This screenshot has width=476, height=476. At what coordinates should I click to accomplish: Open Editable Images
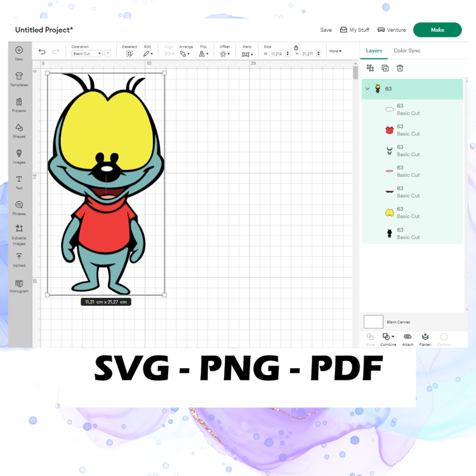coord(19,228)
